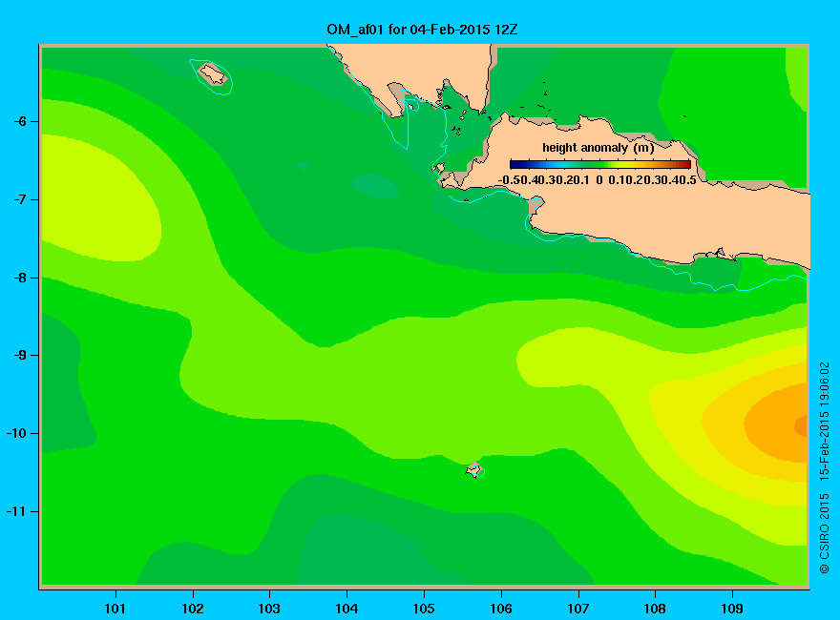Viewport: 840px width, 620px height.
Task: Click longitude label 107 on the axis
Action: (x=578, y=609)
